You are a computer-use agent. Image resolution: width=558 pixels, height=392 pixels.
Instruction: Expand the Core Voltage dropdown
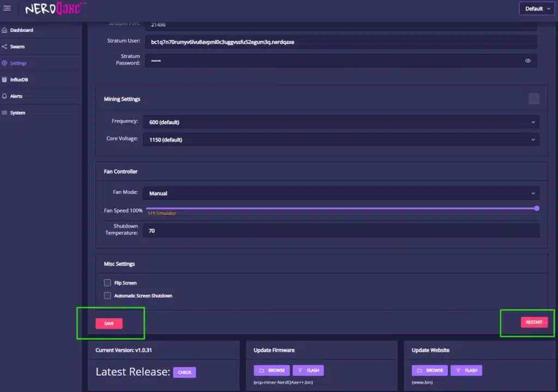click(341, 140)
